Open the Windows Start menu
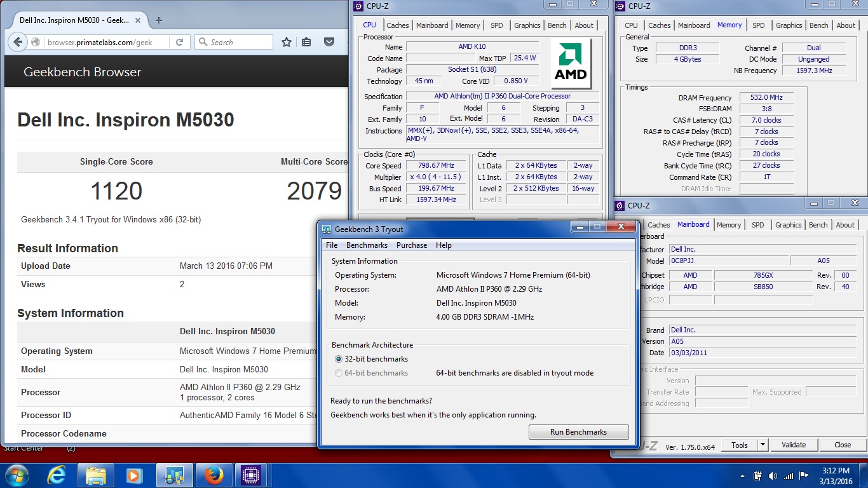Image resolution: width=868 pixels, height=488 pixels. coord(17,475)
